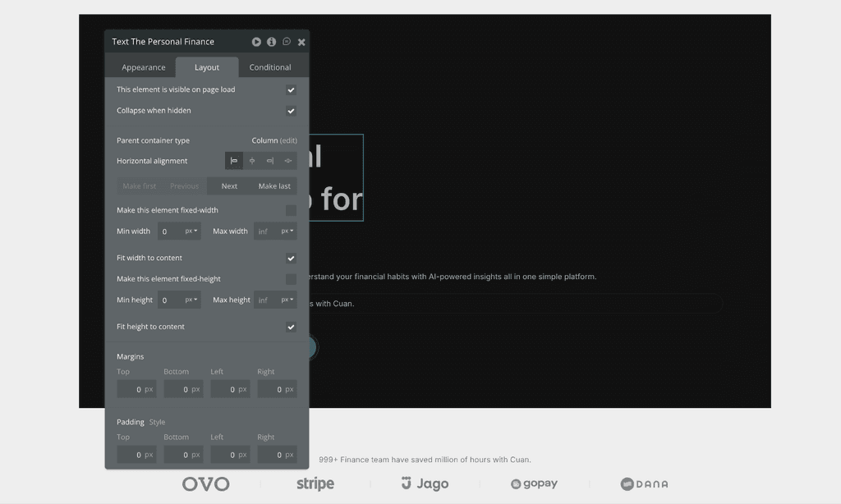Image resolution: width=841 pixels, height=504 pixels.
Task: Click the 'Next' order button
Action: coord(229,186)
